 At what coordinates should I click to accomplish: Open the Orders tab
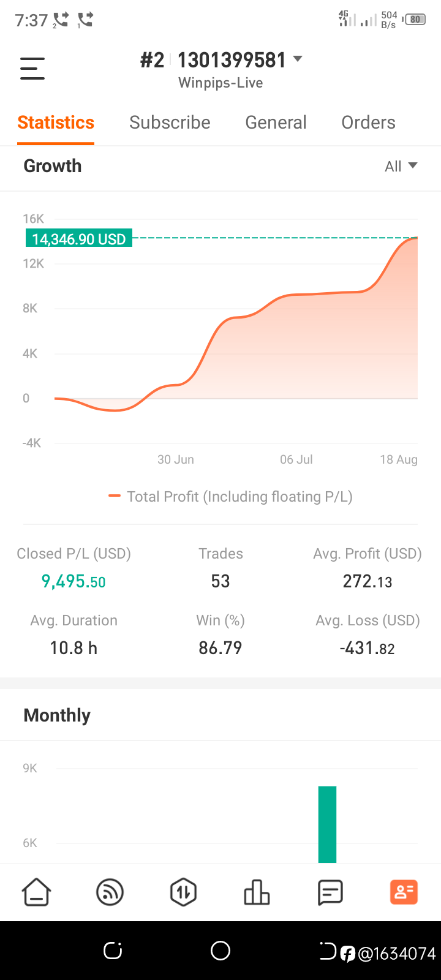pos(368,123)
